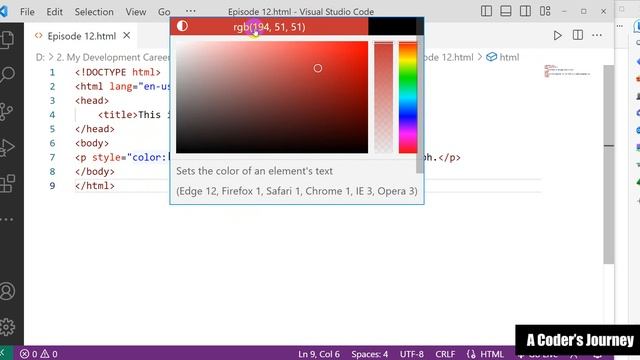Split the editor right
Image resolution: width=640 pixels, height=360 pixels.
point(578,35)
